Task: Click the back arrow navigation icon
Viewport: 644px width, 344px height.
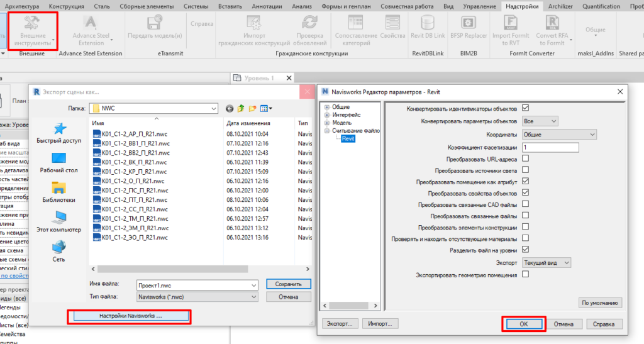Action: pyautogui.click(x=230, y=108)
